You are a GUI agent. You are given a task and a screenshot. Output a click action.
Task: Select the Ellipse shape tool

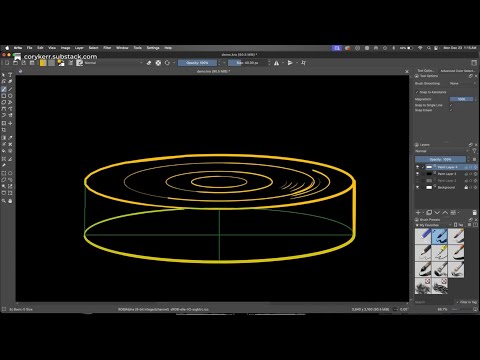coord(10,96)
